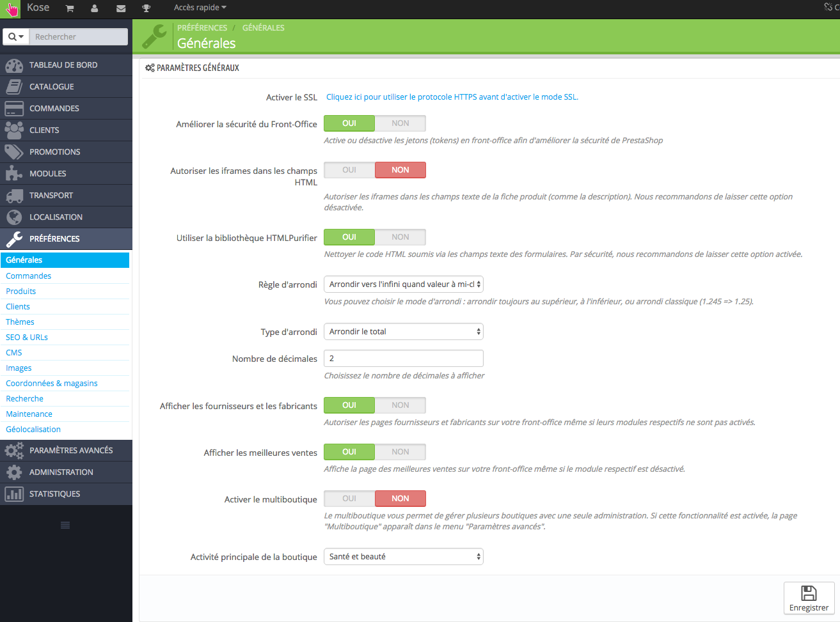Image resolution: width=840 pixels, height=622 pixels.
Task: Set iframes in HTML fields to OUI
Action: tap(349, 170)
